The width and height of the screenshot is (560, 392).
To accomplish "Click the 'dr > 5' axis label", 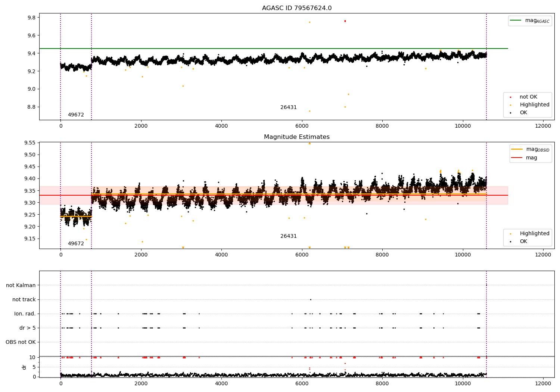I will pyautogui.click(x=28, y=328).
